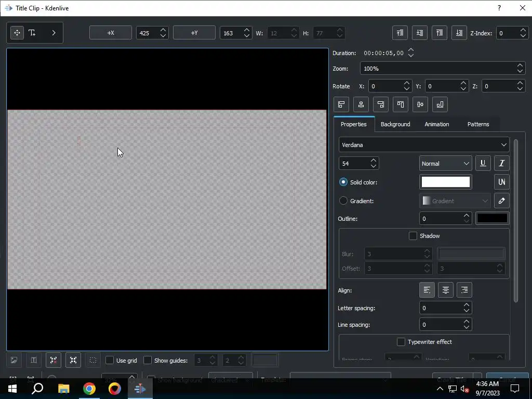Screen dimensions: 532x399
Task: Decrease the Line spacing value
Action: pos(467,327)
